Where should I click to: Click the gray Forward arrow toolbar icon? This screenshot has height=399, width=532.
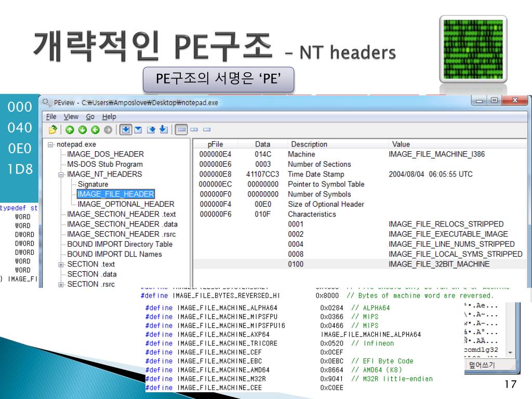click(108, 129)
